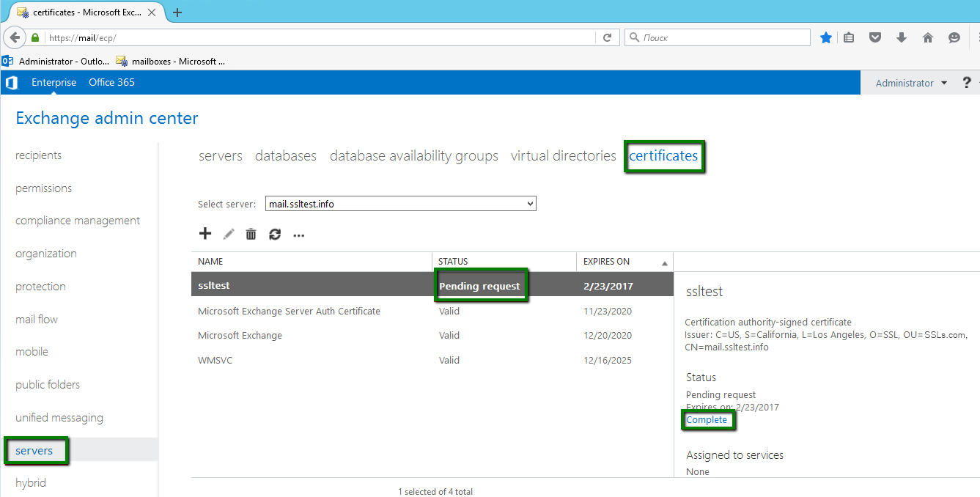
Task: Click the Pending request status cell
Action: point(479,286)
